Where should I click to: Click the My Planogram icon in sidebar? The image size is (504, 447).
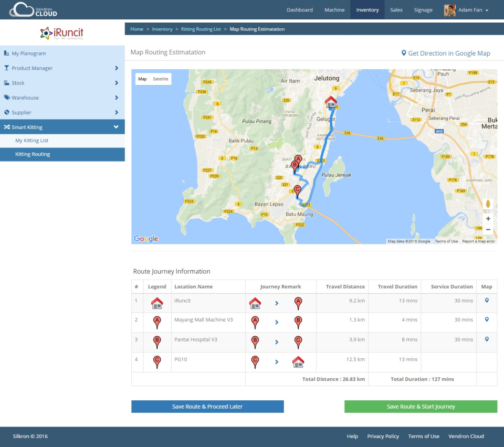(x=7, y=53)
